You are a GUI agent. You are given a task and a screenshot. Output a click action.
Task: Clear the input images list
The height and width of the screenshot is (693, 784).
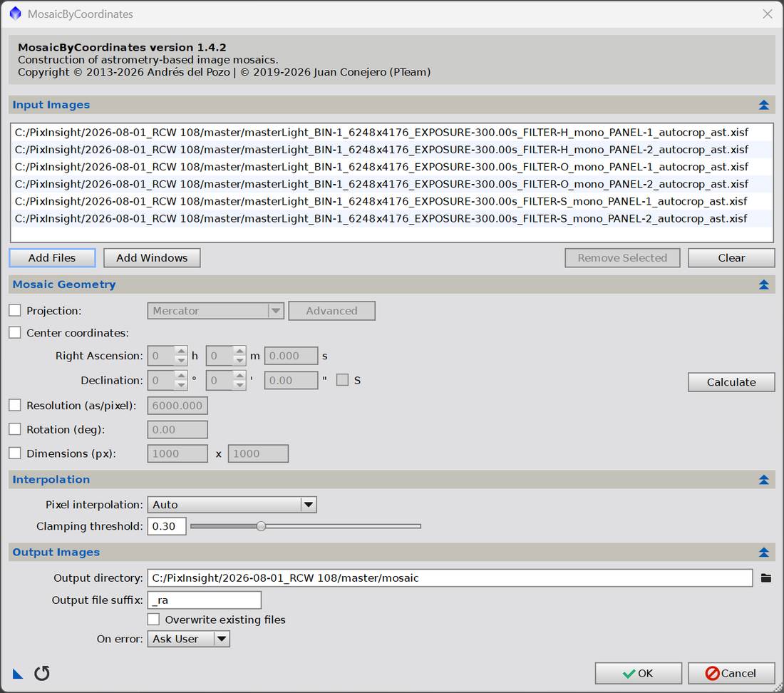pyautogui.click(x=731, y=258)
